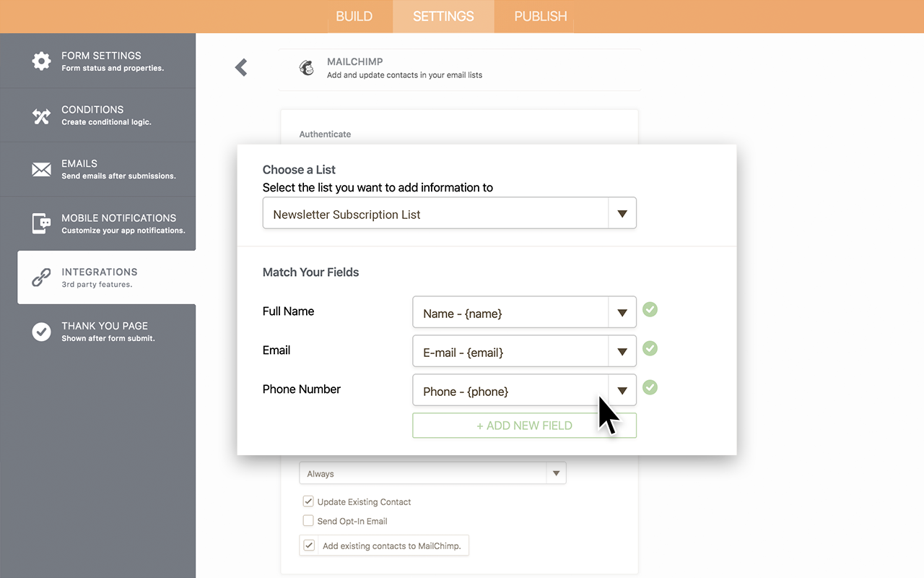The image size is (924, 578).
Task: Select the Integrations link icon
Action: click(41, 277)
